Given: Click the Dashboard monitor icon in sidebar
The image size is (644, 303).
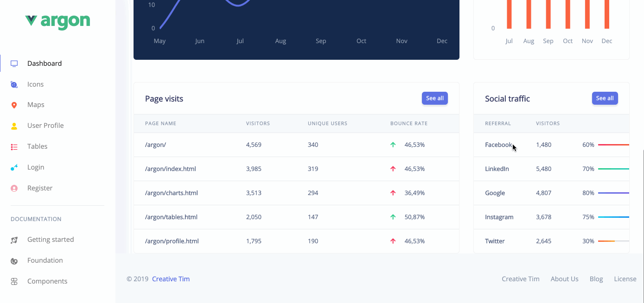Looking at the screenshot, I should [x=14, y=63].
